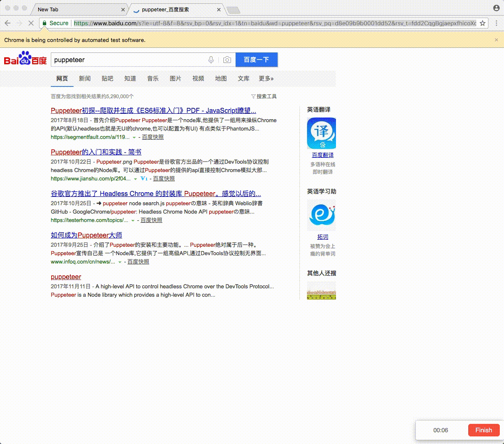This screenshot has width=504, height=444.
Task: Open result 如何成为Puppeteer大师
Action: pyautogui.click(x=87, y=235)
